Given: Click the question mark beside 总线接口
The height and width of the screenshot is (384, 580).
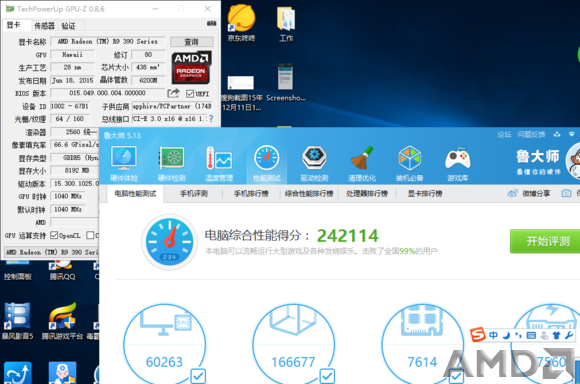Looking at the screenshot, I should (211, 119).
